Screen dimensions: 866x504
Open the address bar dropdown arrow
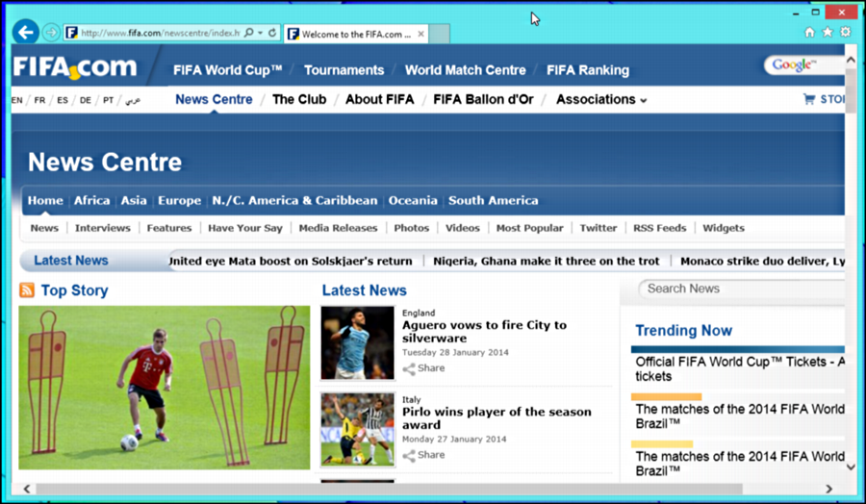260,33
